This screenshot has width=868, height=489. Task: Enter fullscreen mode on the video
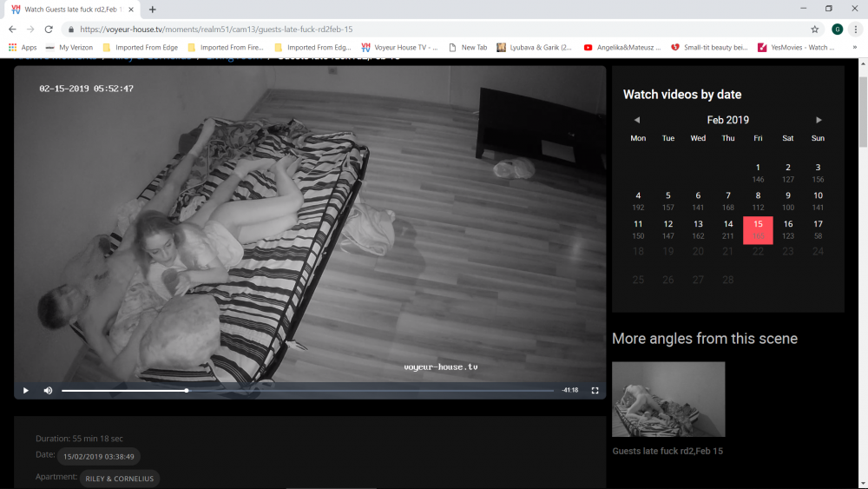click(595, 391)
